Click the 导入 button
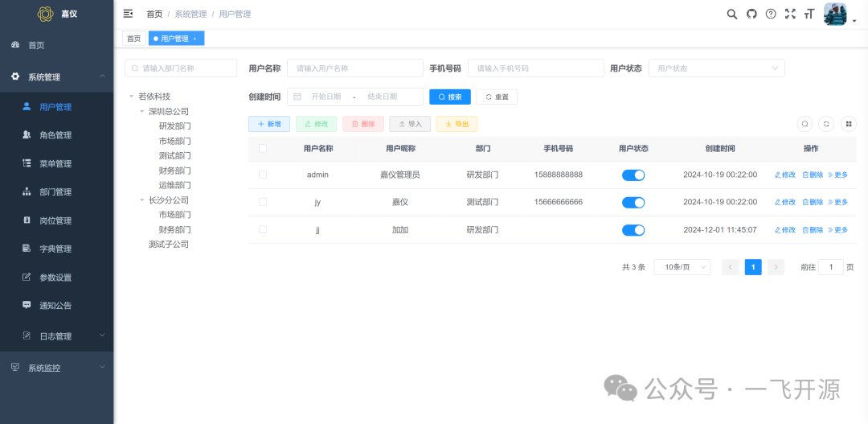 (410, 124)
